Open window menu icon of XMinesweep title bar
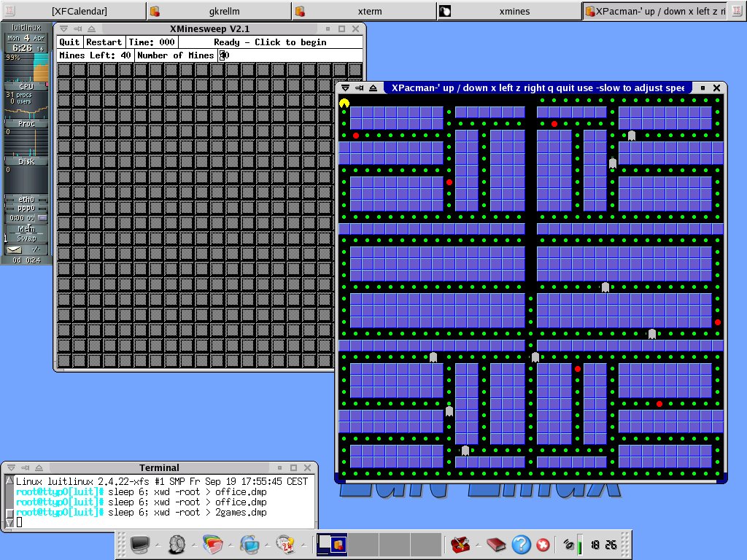The width and height of the screenshot is (747, 560). click(x=64, y=28)
